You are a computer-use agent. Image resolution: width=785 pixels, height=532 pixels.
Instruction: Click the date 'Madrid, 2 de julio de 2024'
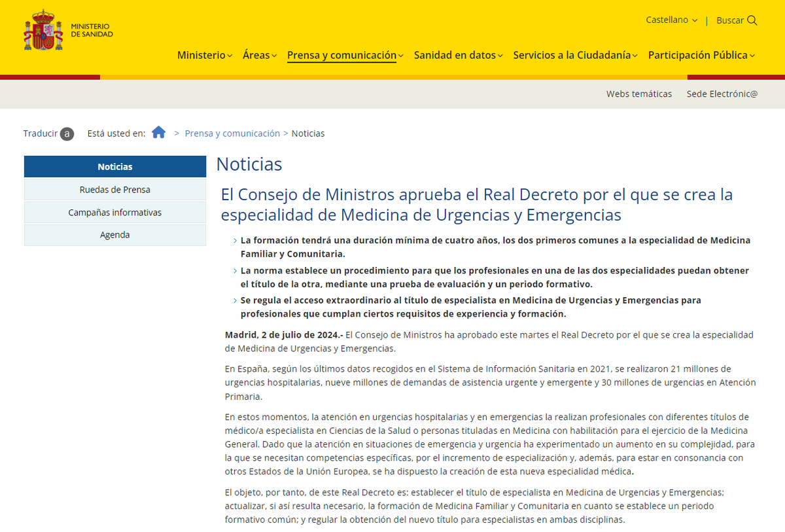284,335
